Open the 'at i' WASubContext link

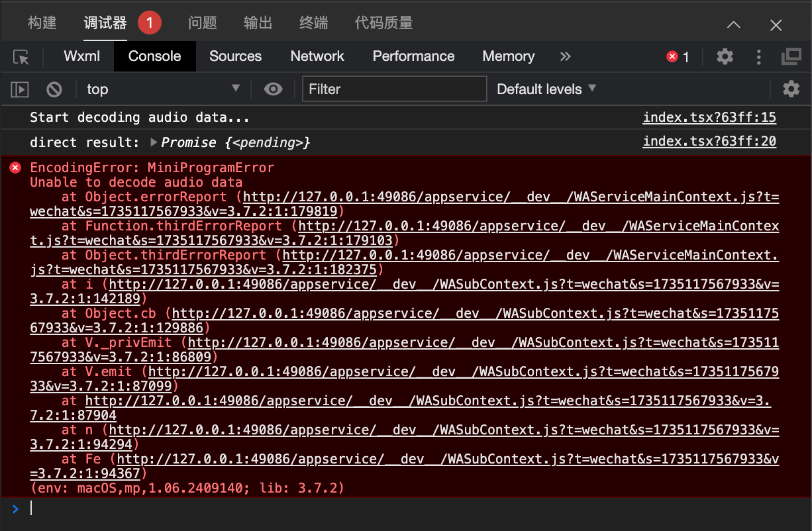(404, 291)
